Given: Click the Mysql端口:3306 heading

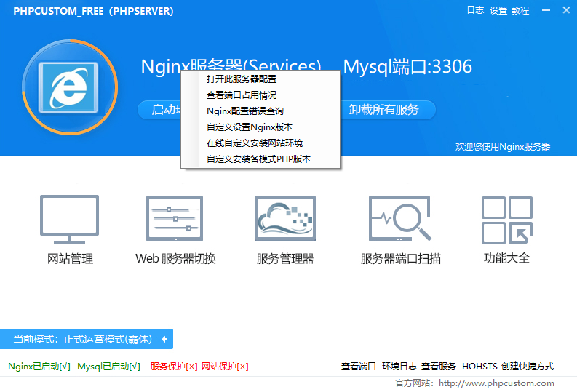Looking at the screenshot, I should point(407,67).
